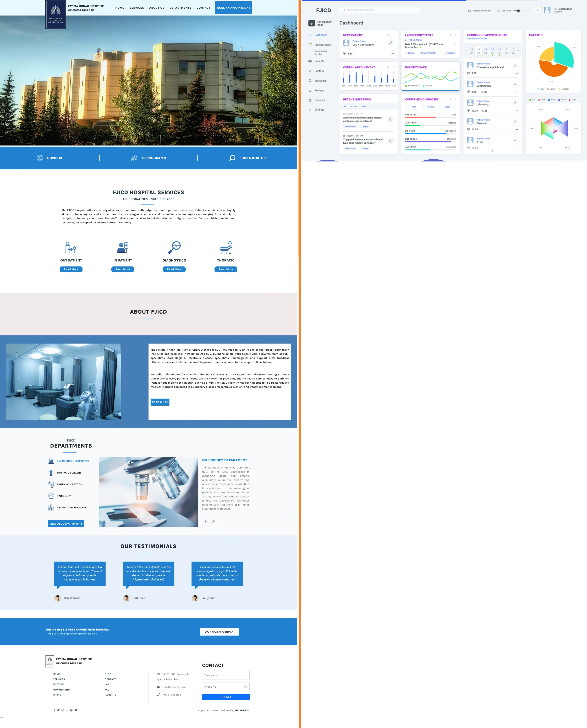Click the Cold diagnoses progress bar
This screenshot has width=587, height=728.
tap(430, 117)
